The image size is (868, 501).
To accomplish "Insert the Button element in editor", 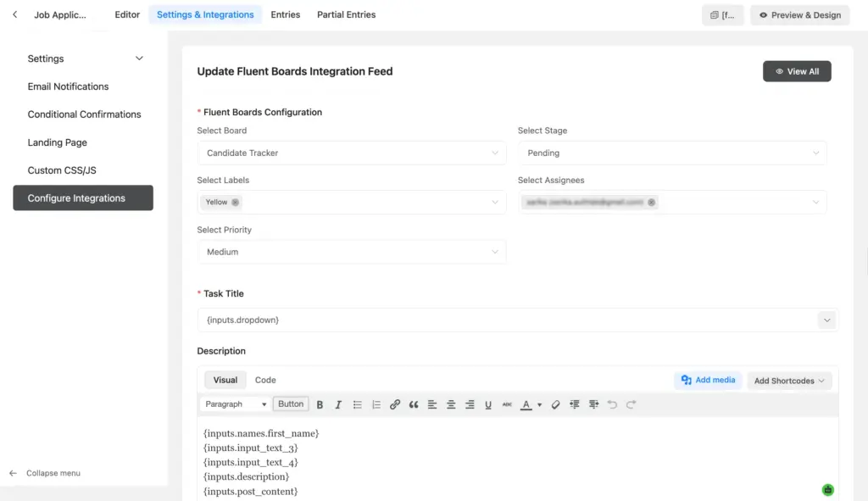I will point(291,404).
